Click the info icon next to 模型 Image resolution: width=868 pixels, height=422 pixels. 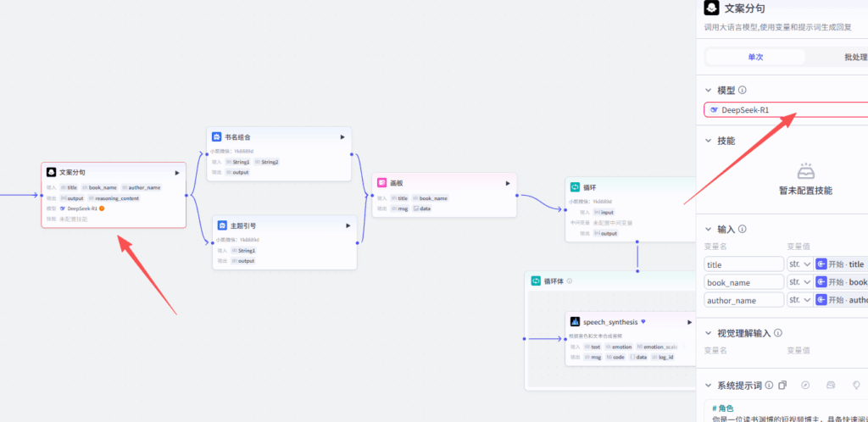pos(743,90)
